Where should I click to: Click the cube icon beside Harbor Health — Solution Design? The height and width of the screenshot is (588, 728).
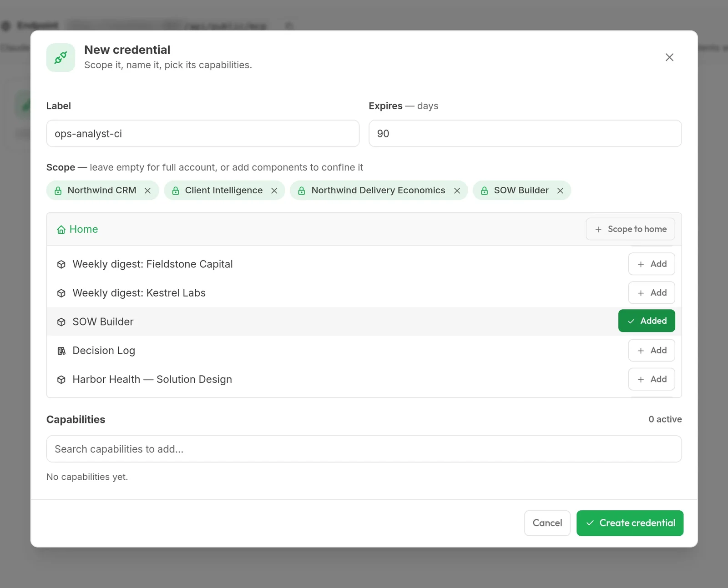click(x=61, y=380)
